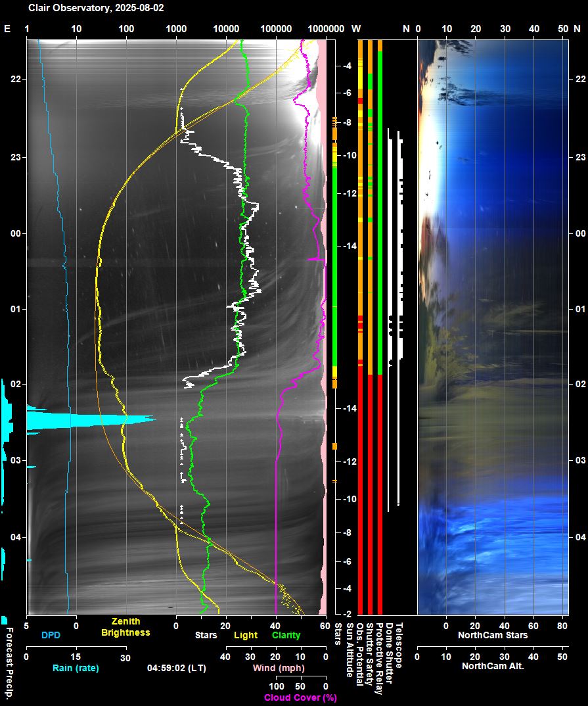This screenshot has height=706, width=588.
Task: Click the NorthCam Stars axis label
Action: tap(493, 635)
